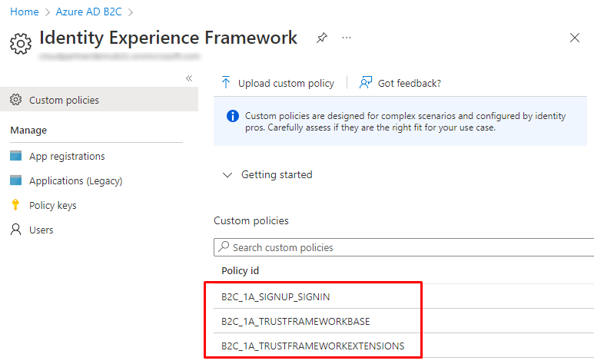Open B2C_1A_TRUSTFRAMEWORKBASE policy
594x364 pixels.
pyautogui.click(x=296, y=320)
